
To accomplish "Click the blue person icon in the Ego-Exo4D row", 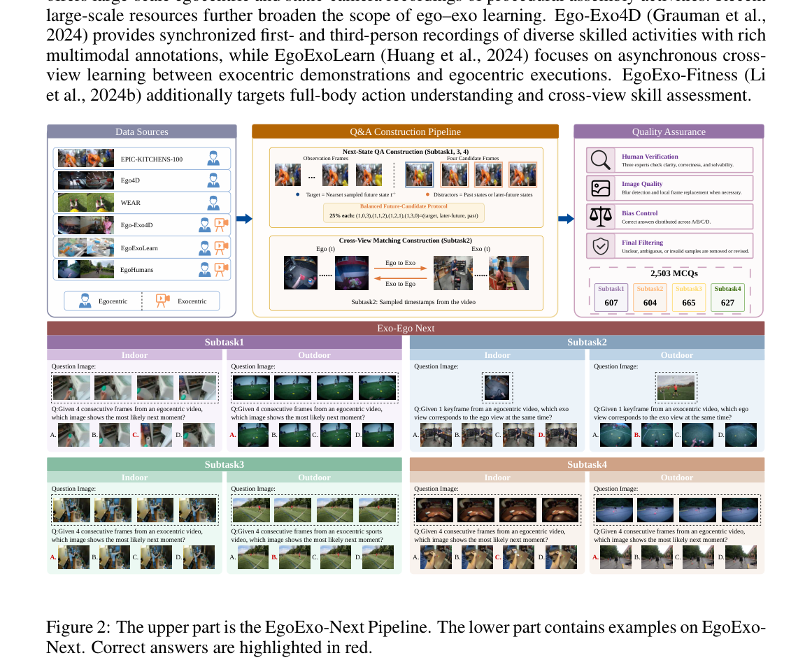I will tap(204, 225).
